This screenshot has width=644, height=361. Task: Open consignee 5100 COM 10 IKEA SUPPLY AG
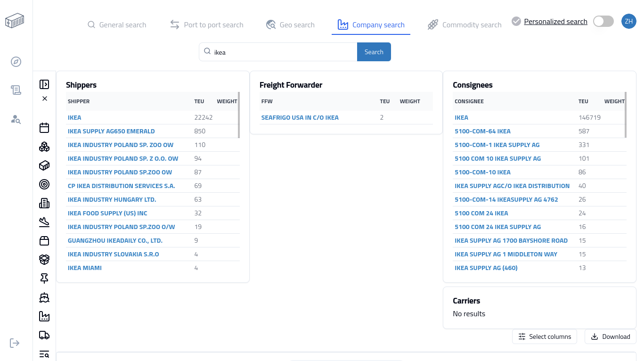[x=498, y=158]
